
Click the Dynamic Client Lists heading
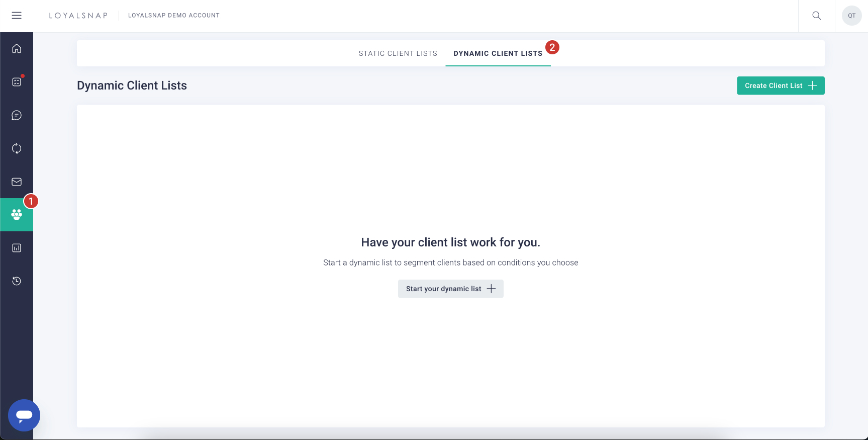132,85
